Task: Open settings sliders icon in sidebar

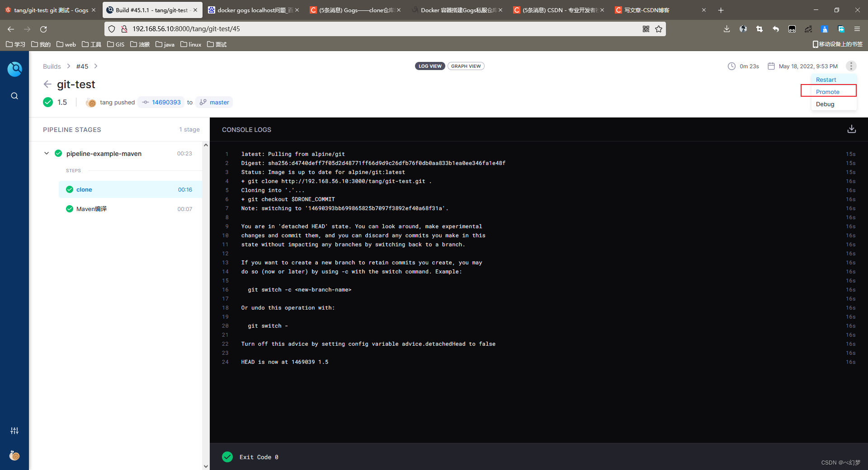Action: (x=14, y=431)
